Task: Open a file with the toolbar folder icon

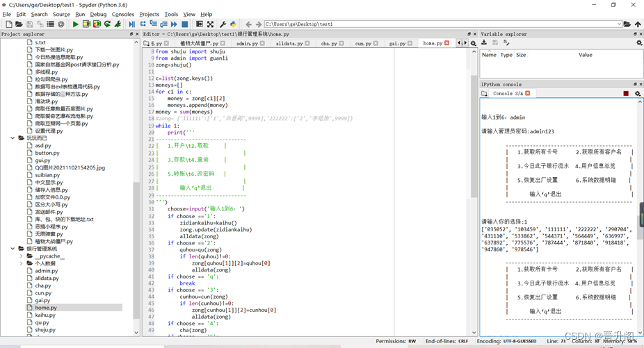Action: click(x=19, y=24)
